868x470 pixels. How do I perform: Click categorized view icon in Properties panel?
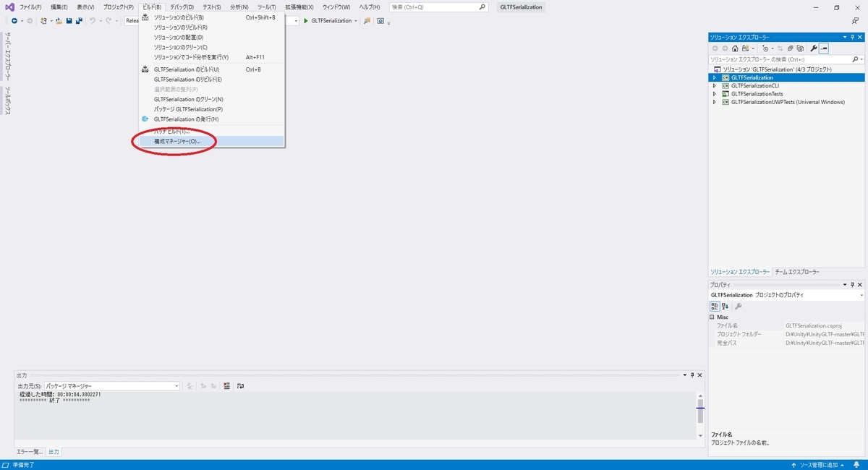click(715, 307)
